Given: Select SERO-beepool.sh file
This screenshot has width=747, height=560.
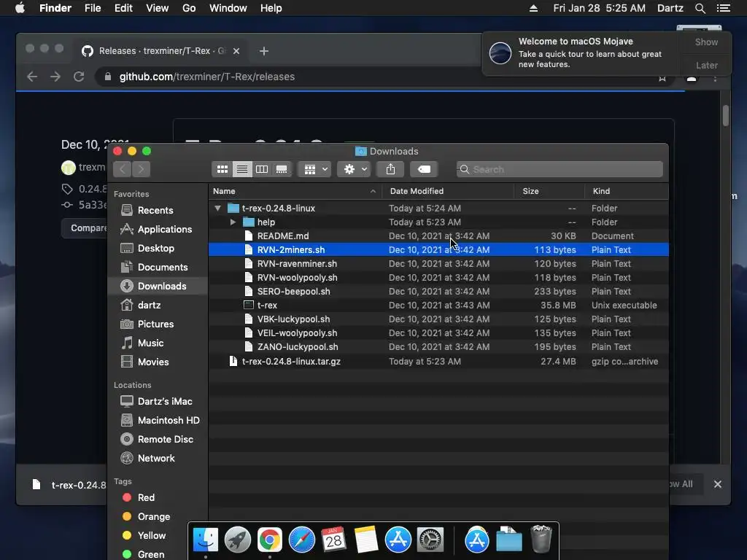Looking at the screenshot, I should click(438, 291).
